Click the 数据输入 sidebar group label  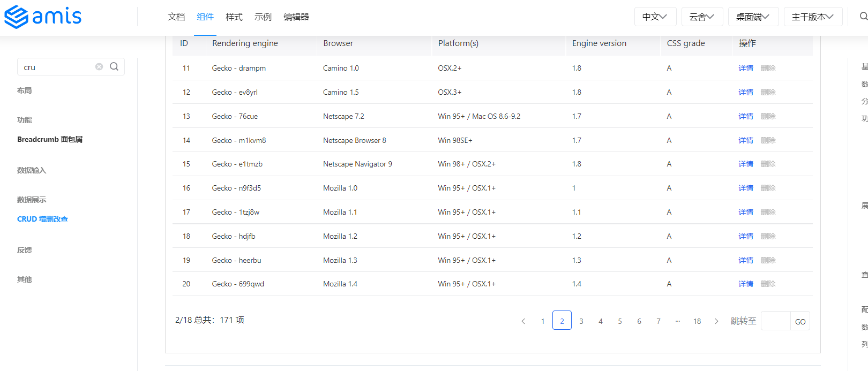pos(32,170)
